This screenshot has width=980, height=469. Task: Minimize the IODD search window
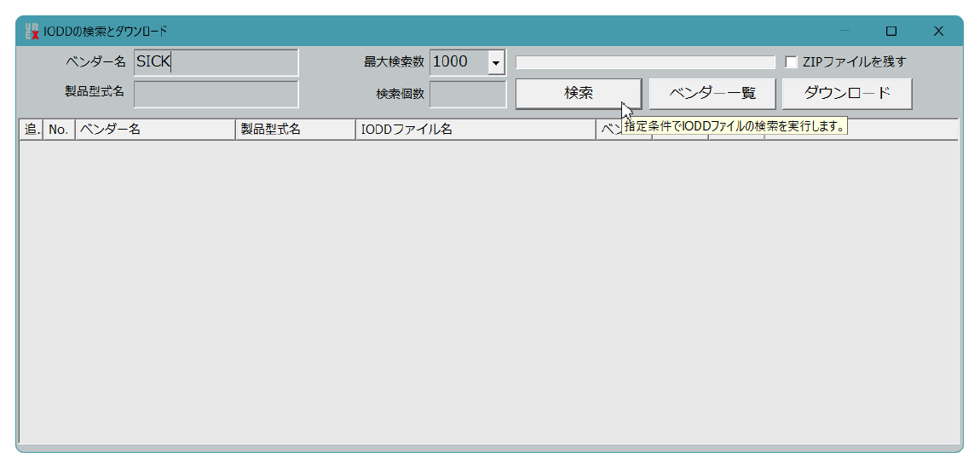[845, 32]
